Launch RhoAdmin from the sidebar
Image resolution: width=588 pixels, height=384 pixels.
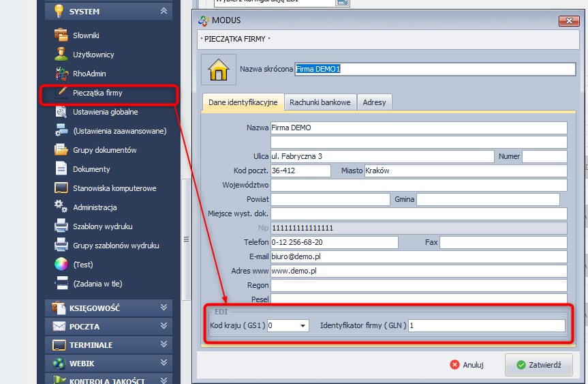click(x=89, y=73)
